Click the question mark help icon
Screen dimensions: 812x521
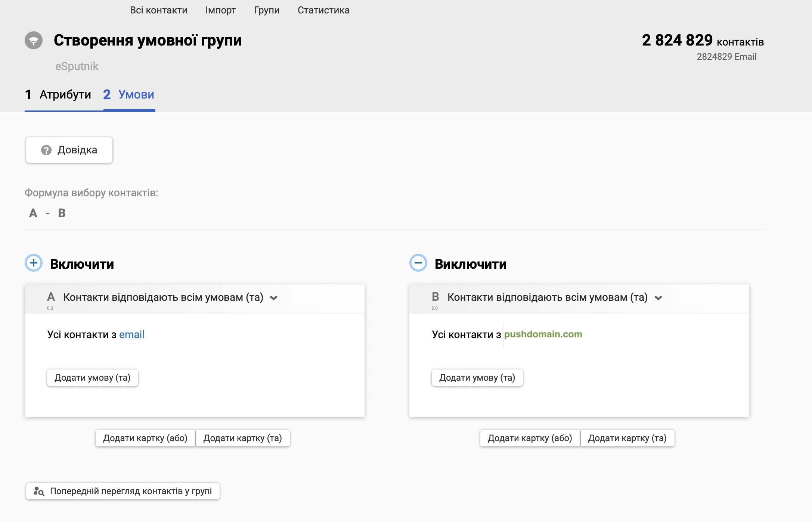[46, 150]
